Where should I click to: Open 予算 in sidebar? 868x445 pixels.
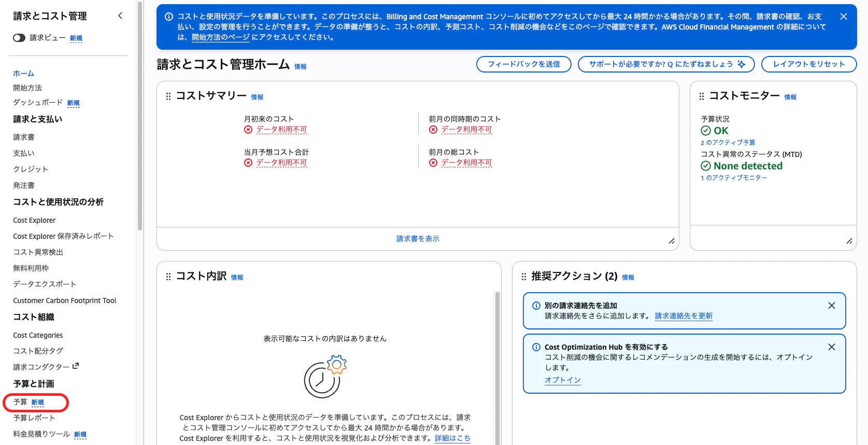tap(20, 402)
